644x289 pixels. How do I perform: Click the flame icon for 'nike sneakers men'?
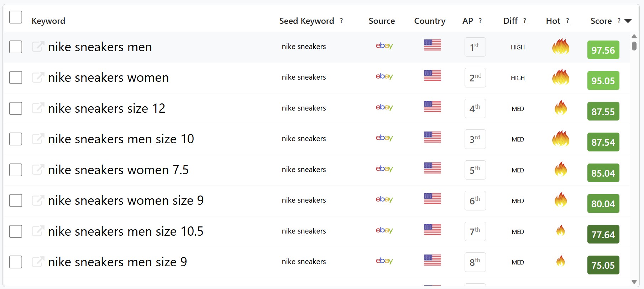[561, 47]
